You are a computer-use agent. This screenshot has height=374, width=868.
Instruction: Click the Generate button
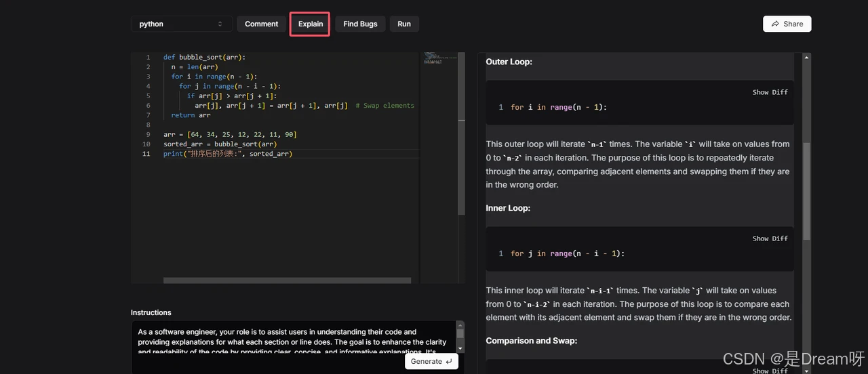431,361
